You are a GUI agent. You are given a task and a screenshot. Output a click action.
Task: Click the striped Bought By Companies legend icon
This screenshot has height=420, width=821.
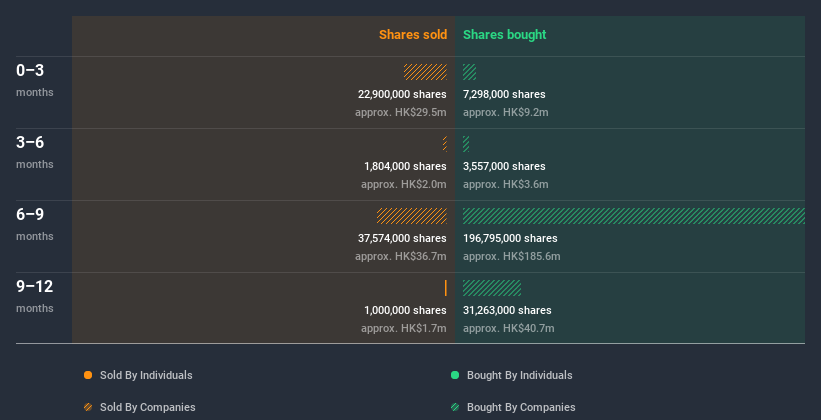[455, 407]
